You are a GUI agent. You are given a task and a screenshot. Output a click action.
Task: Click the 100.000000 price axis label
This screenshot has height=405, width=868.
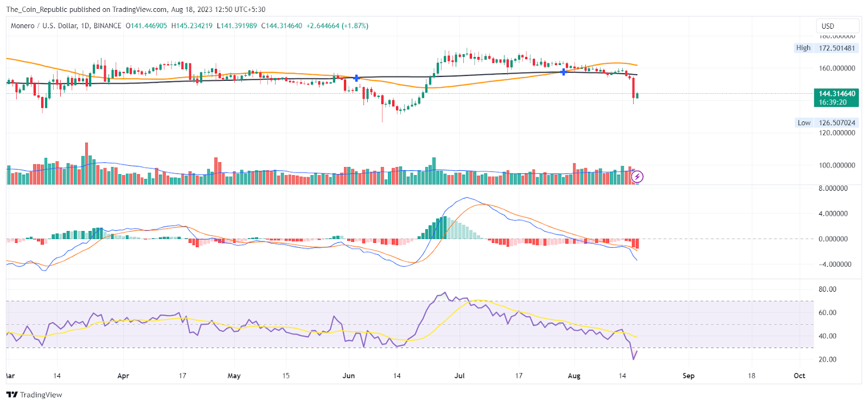(837, 165)
